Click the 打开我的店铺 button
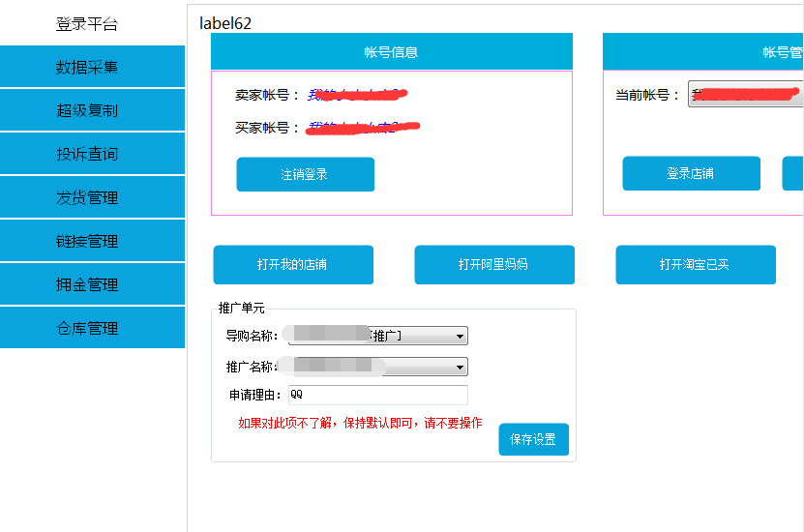Image resolution: width=804 pixels, height=532 pixels. point(292,264)
